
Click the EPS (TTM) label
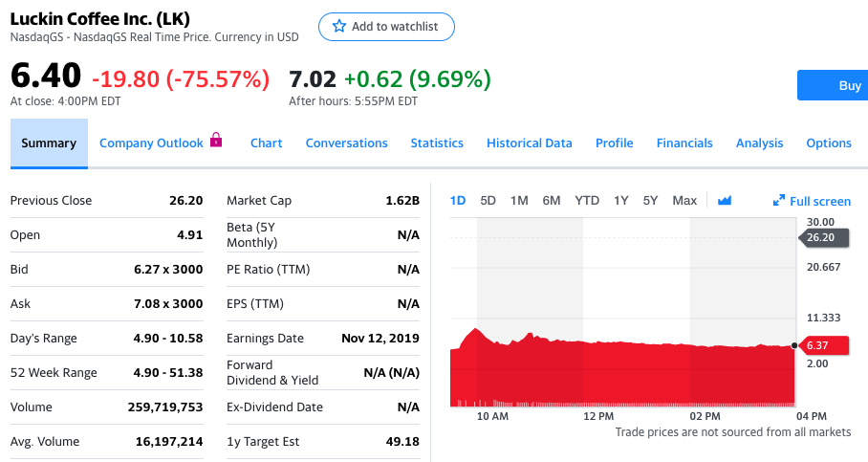click(255, 303)
